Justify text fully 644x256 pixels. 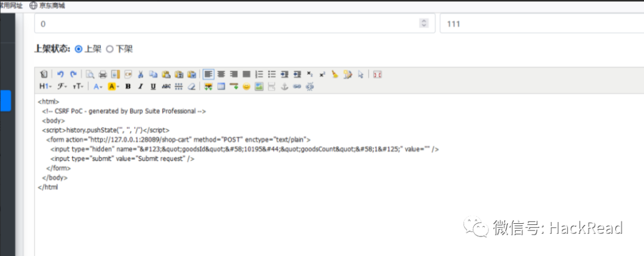[246, 75]
